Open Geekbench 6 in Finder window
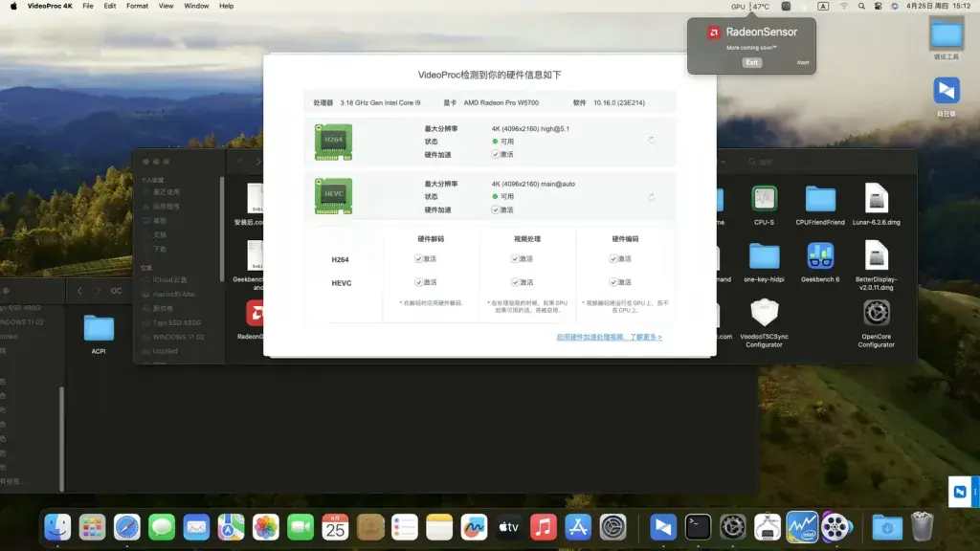The height and width of the screenshot is (551, 980). point(820,262)
